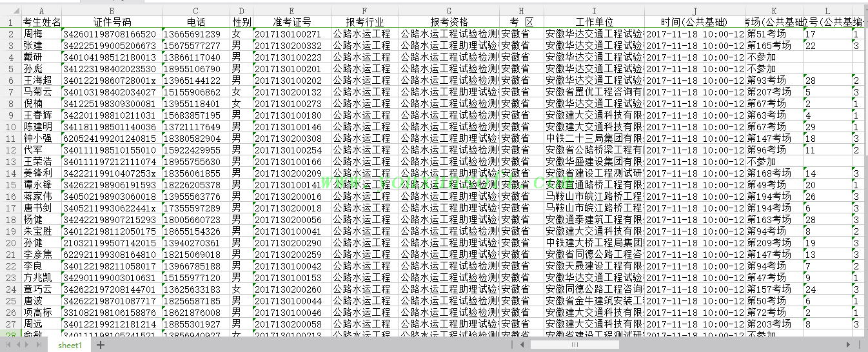Select the 第51考场 cell

tap(774, 34)
